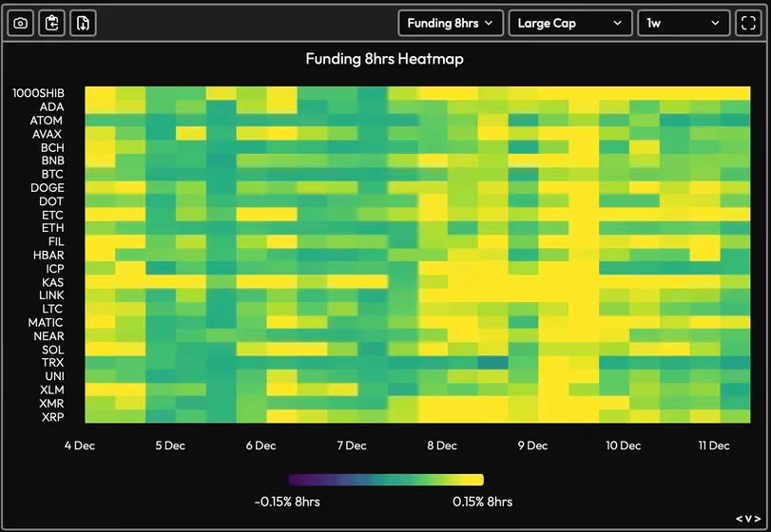Click the 1000SHIB row label
The height and width of the screenshot is (532, 771).
coord(38,93)
